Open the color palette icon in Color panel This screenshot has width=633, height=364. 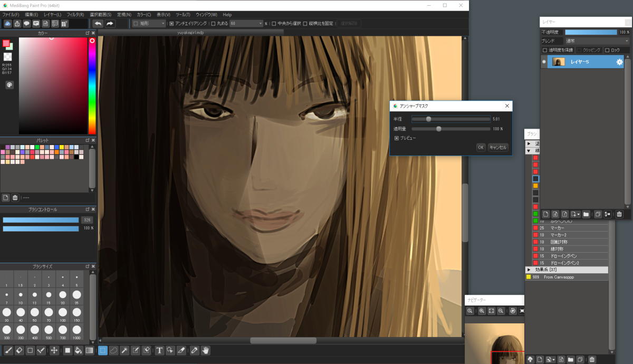[9, 85]
